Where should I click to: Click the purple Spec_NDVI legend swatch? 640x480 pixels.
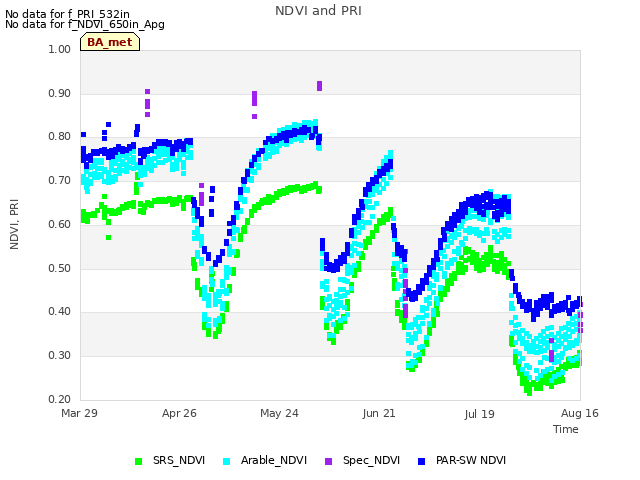click(x=329, y=461)
